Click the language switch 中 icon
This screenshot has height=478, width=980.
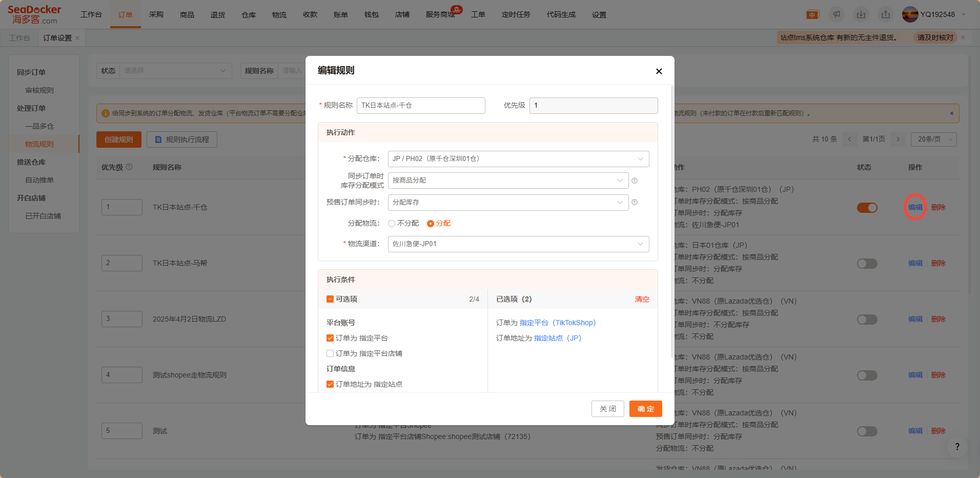[812, 14]
